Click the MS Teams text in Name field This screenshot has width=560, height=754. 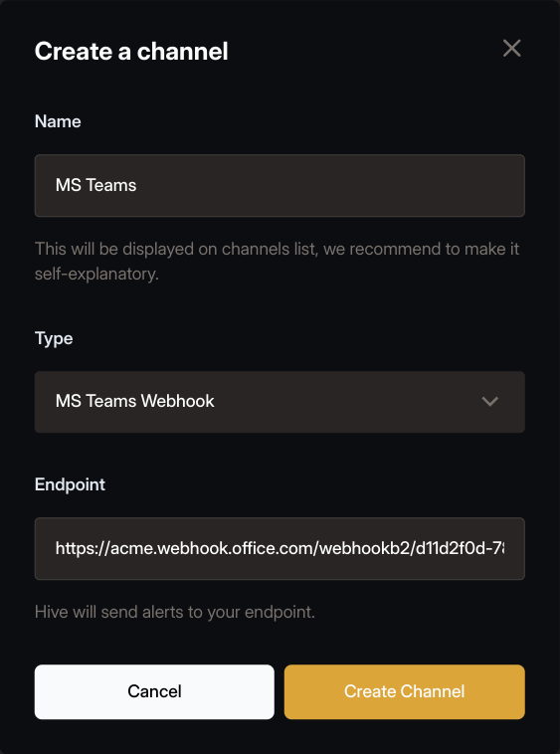point(95,185)
